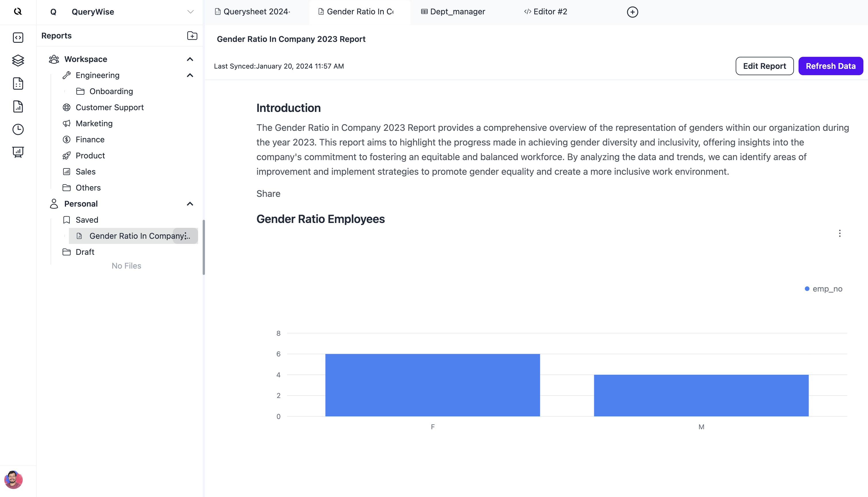Open the user avatar in bottom-left corner
This screenshot has height=497, width=868.
coord(14,479)
